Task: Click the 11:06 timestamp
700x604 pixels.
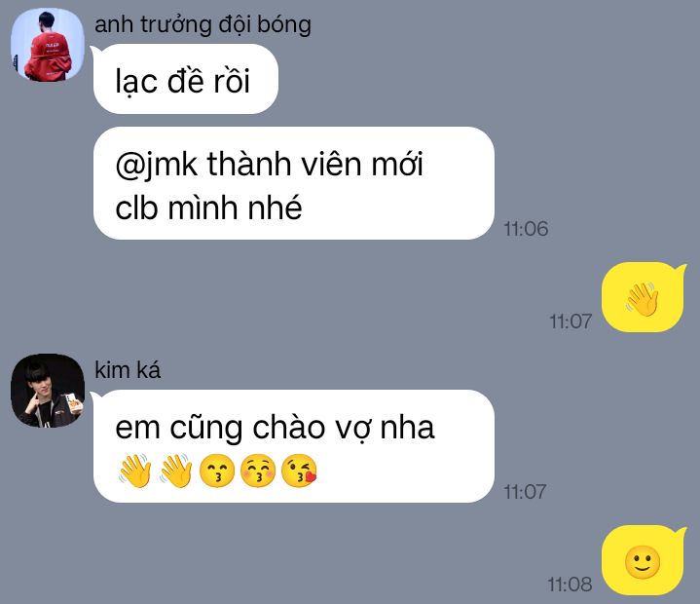Action: [x=526, y=229]
